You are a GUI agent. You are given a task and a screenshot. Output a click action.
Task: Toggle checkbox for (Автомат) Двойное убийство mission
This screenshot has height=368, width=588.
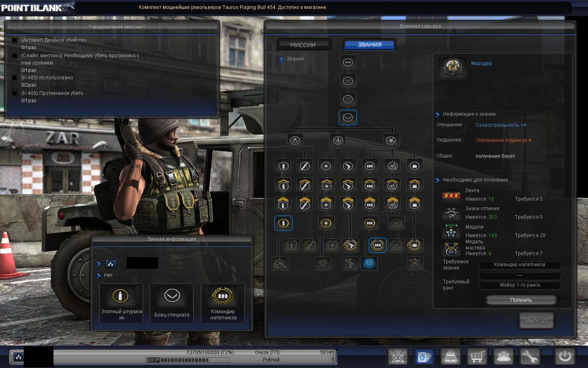(15, 40)
